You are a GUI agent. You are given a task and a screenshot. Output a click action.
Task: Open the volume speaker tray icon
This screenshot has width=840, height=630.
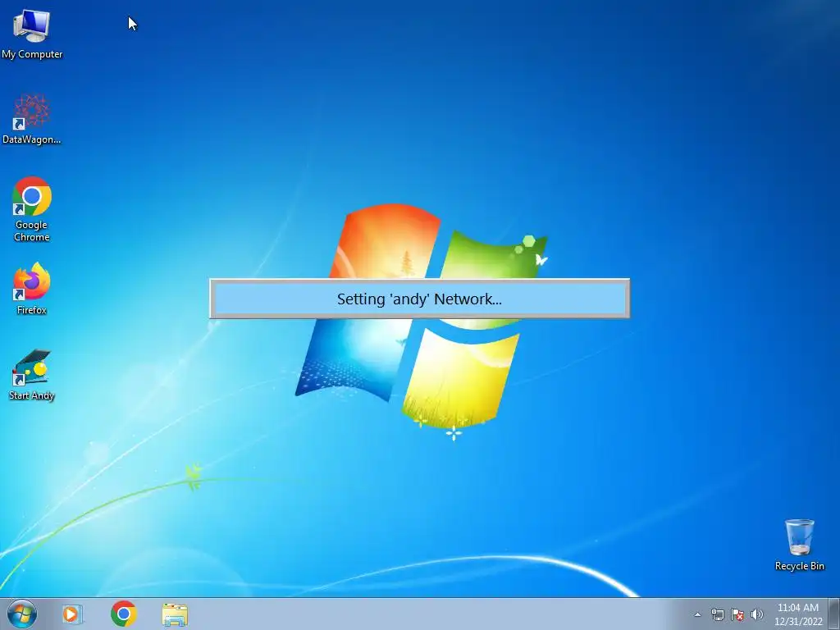pos(757,614)
